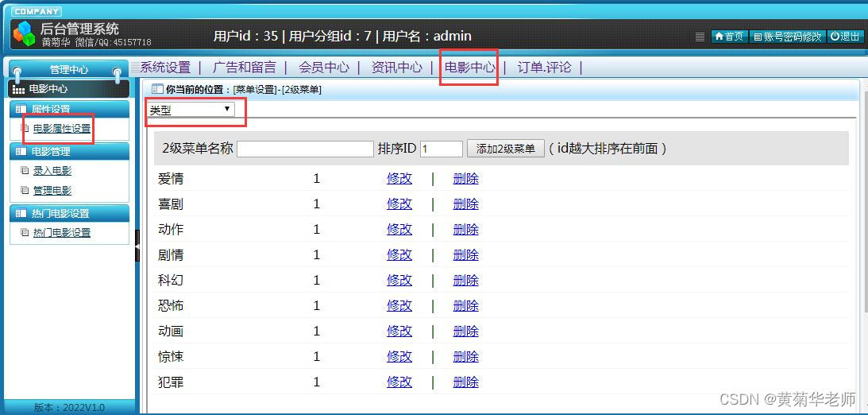Open the 资讯中心 top menu
Image resolution: width=868 pixels, height=415 pixels.
coord(396,68)
